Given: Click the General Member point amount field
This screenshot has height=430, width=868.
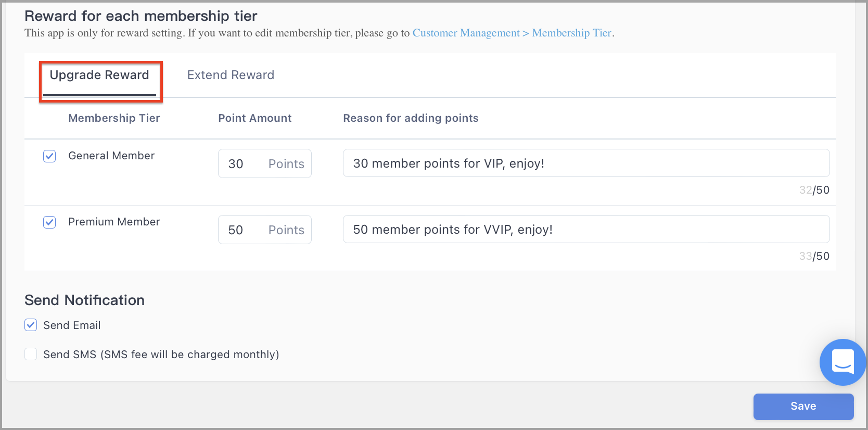Looking at the screenshot, I should click(264, 163).
